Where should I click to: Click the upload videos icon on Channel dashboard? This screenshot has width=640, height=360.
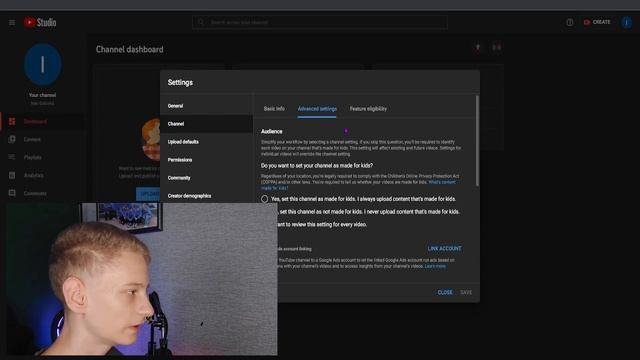(x=478, y=47)
